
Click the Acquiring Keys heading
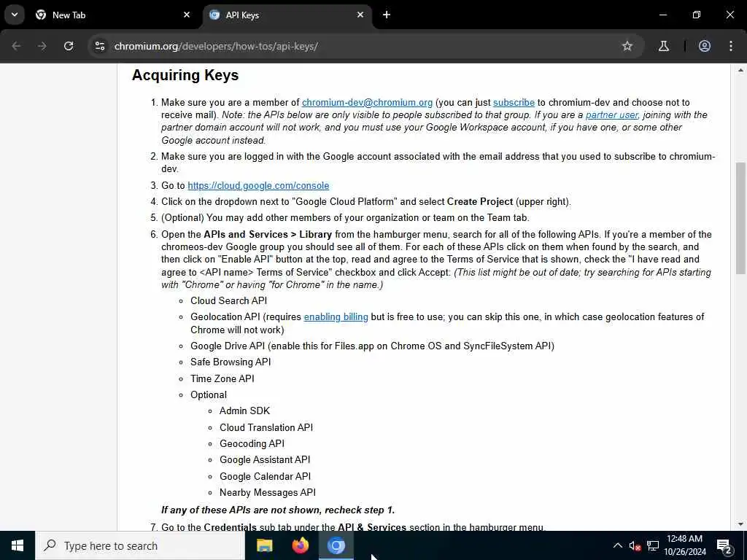tap(185, 75)
